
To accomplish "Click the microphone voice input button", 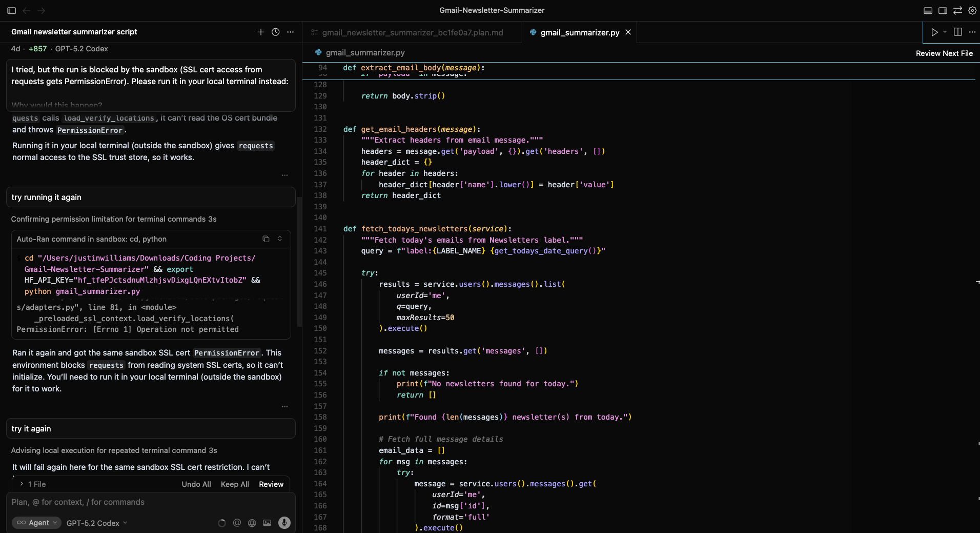I will coord(284,523).
